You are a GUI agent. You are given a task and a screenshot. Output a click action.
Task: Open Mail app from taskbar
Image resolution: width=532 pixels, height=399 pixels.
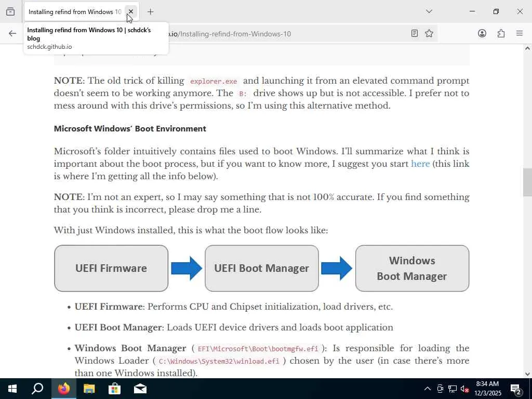pyautogui.click(x=140, y=389)
